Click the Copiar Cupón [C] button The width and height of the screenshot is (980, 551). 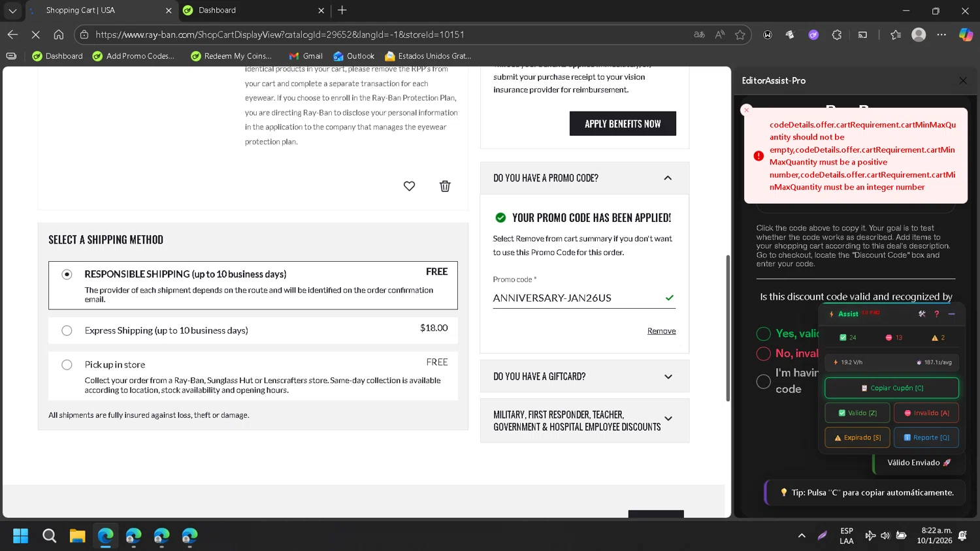[892, 388]
